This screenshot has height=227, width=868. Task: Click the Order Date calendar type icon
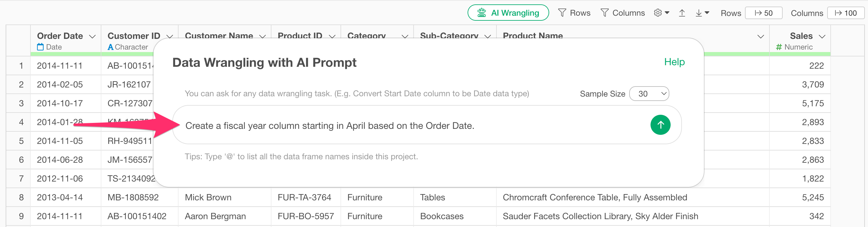(40, 47)
